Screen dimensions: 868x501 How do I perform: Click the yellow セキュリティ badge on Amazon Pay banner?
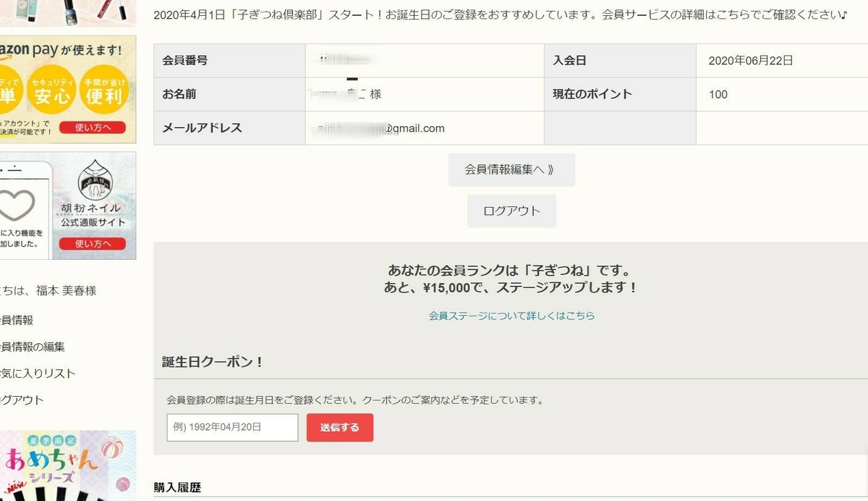(51, 82)
